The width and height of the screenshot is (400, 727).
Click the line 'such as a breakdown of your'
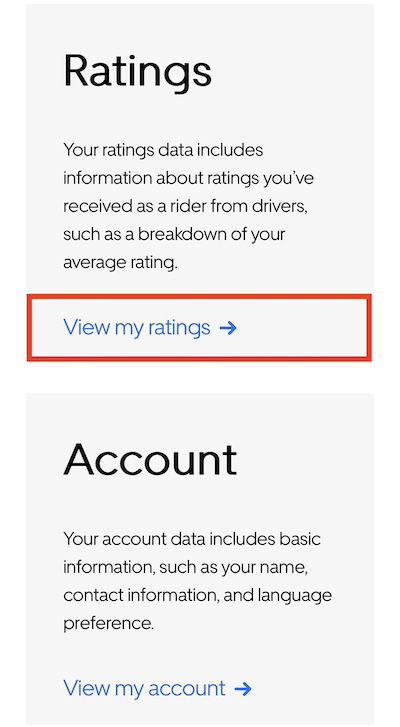(x=174, y=235)
